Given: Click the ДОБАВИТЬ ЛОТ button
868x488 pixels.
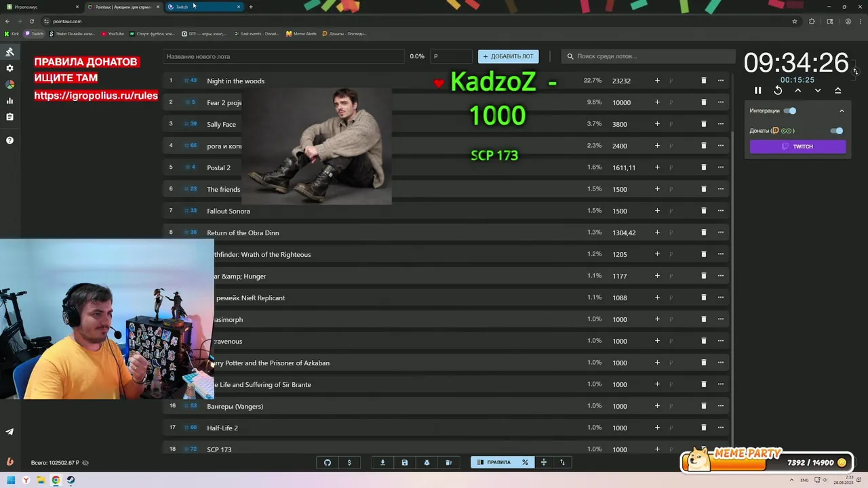Looking at the screenshot, I should (509, 56).
